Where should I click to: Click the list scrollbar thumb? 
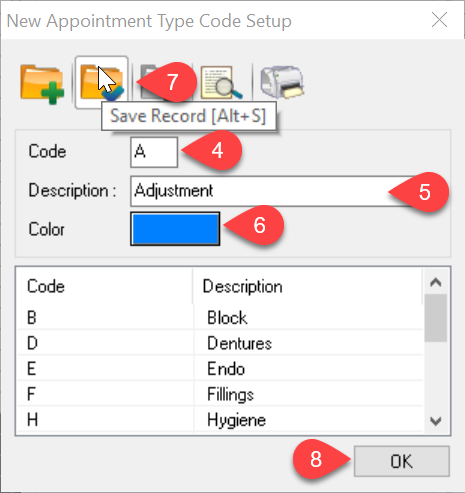436,318
